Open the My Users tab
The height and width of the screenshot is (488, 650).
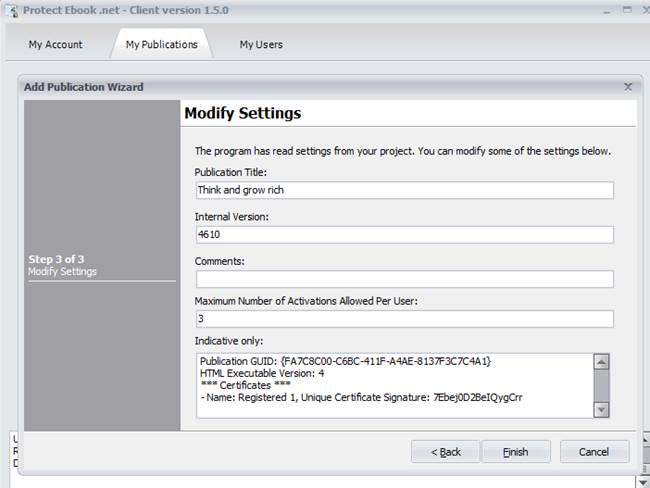tap(261, 44)
